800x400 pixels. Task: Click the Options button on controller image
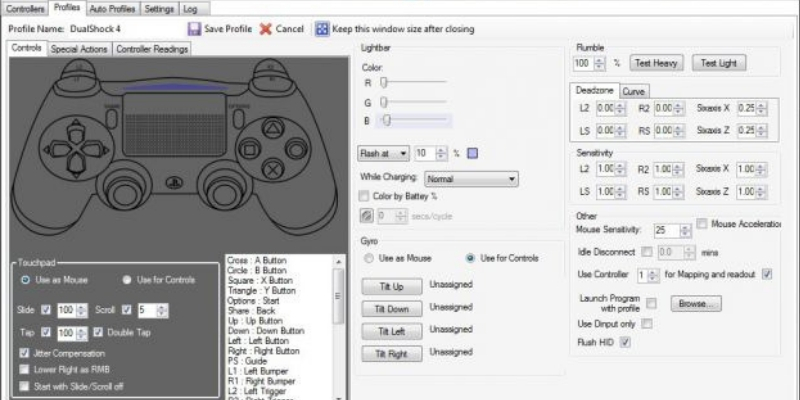coord(238,117)
